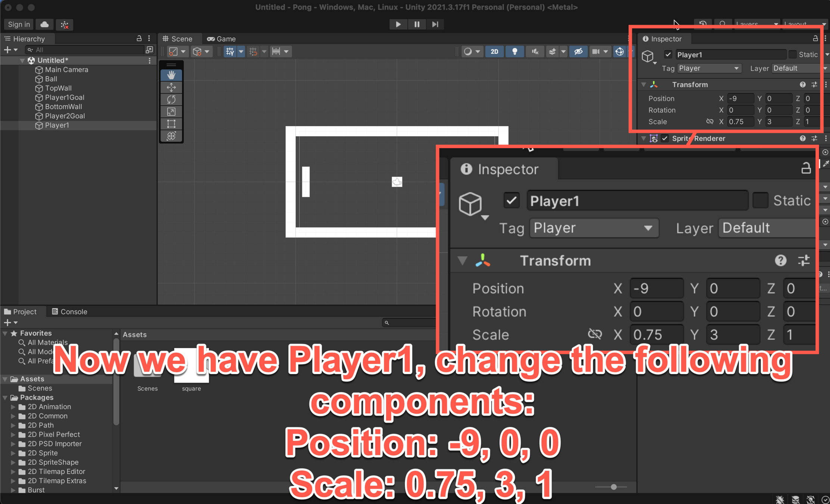
Task: Switch to the Game tab
Action: click(x=222, y=39)
